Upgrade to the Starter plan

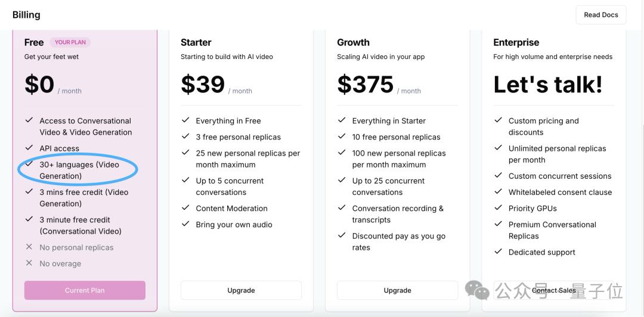241,290
